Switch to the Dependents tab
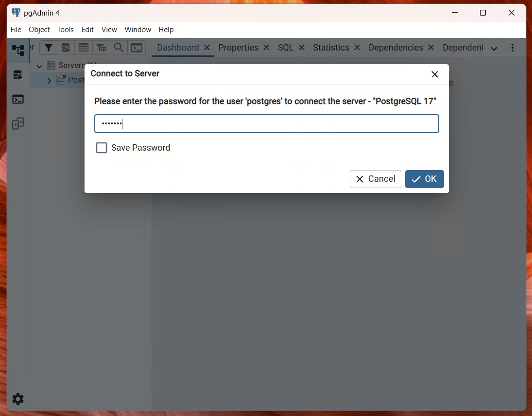Screen dimensions: 532x416 click(x=463, y=48)
